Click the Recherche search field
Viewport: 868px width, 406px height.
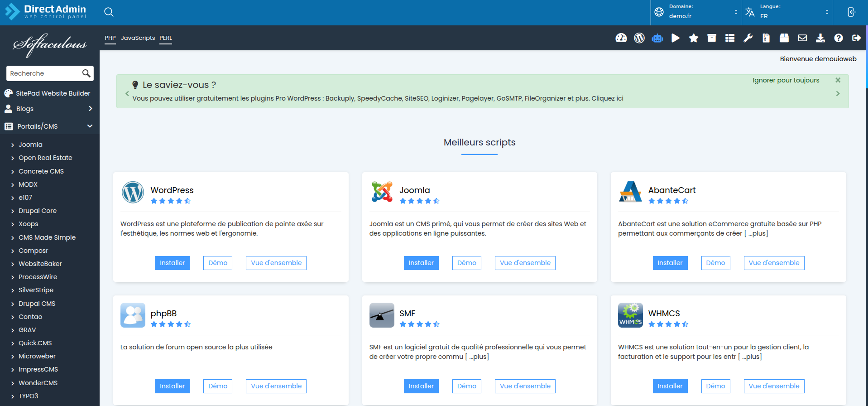click(x=44, y=73)
